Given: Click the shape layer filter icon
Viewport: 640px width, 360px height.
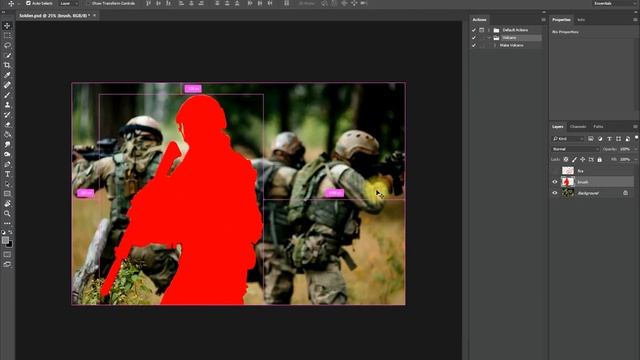Looking at the screenshot, I should point(618,139).
